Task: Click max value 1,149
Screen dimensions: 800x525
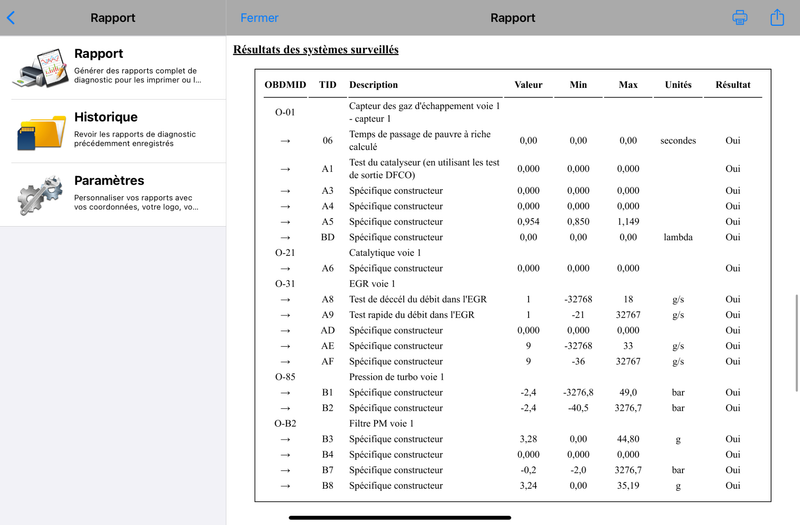Action: pyautogui.click(x=628, y=221)
